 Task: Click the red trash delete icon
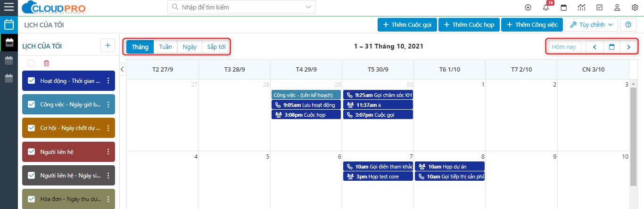click(x=46, y=63)
